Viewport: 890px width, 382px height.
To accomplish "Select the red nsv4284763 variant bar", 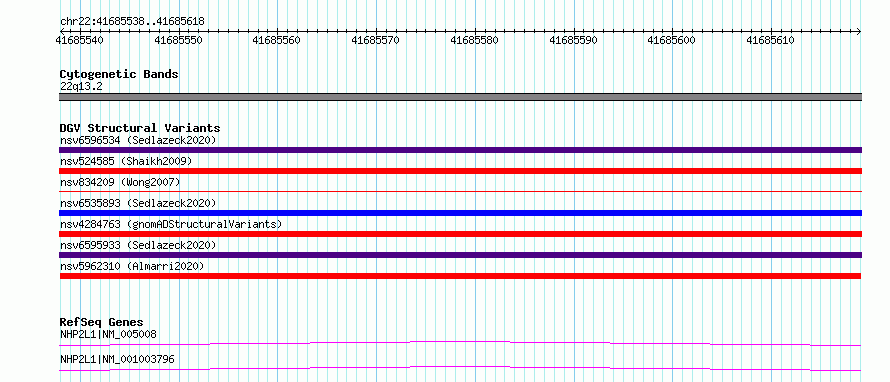I will pyautogui.click(x=460, y=234).
